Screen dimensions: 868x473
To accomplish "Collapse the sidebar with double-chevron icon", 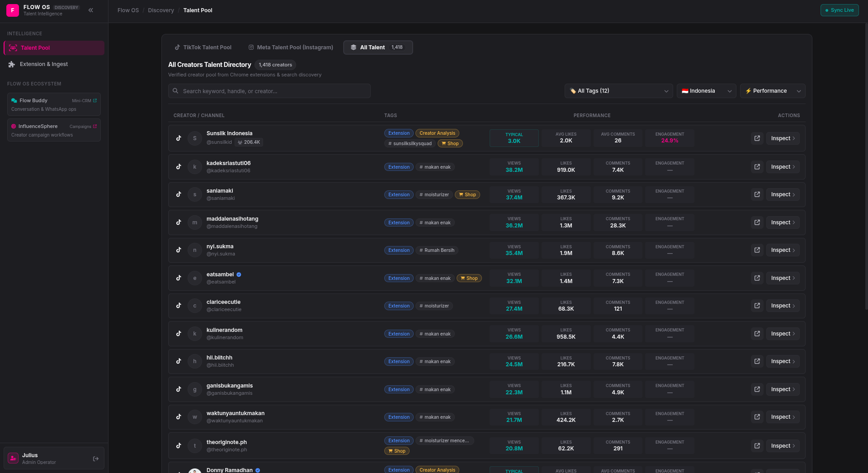I will [x=91, y=10].
